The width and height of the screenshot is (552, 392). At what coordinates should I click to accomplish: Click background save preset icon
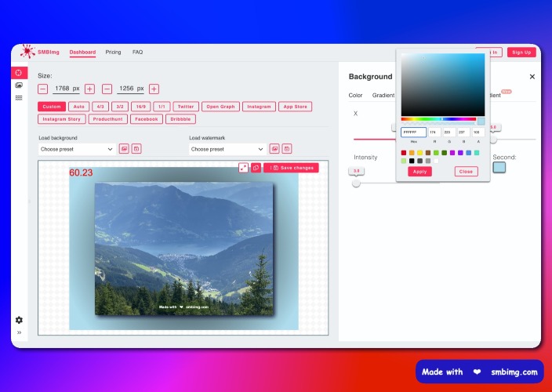coord(136,149)
